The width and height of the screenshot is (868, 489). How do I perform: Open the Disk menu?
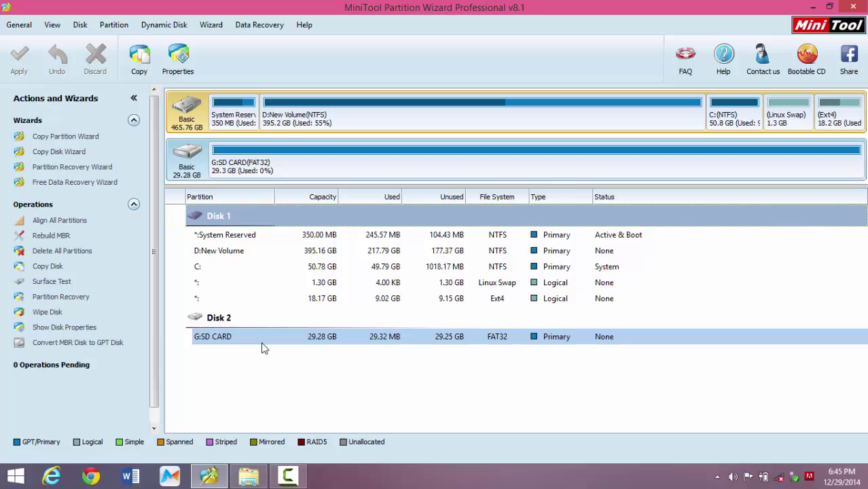[x=80, y=25]
